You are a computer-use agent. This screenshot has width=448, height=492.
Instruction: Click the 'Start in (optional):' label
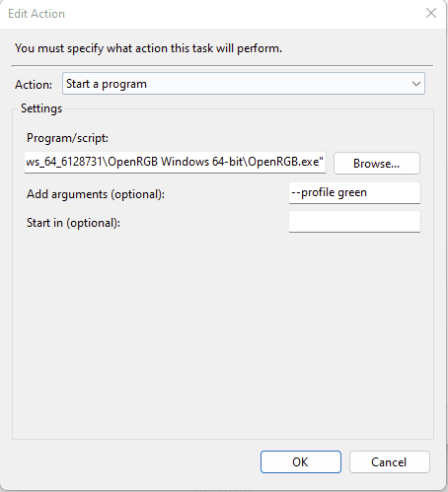coord(73,223)
